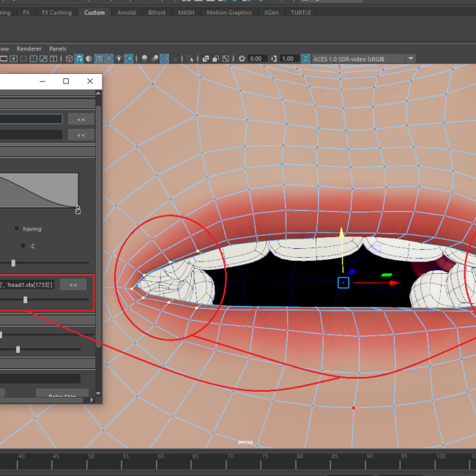Switch viewport to wireframe display
The height and width of the screenshot is (476, 476).
tap(70, 59)
